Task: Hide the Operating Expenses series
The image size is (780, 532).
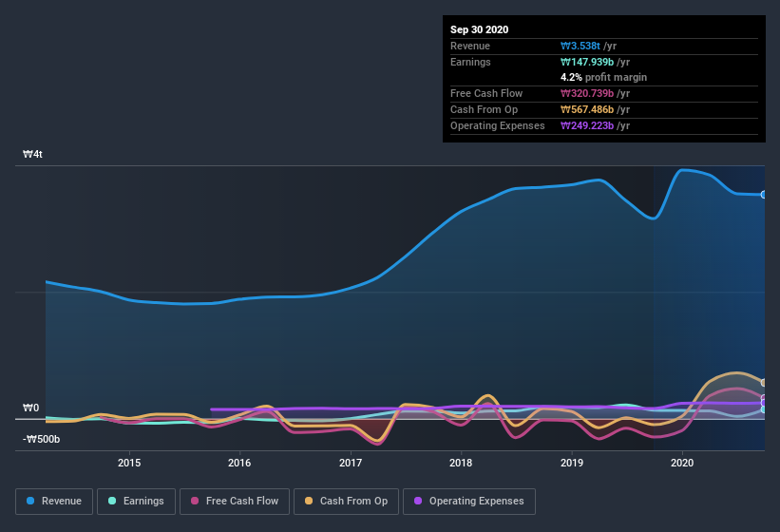Action: coord(469,502)
